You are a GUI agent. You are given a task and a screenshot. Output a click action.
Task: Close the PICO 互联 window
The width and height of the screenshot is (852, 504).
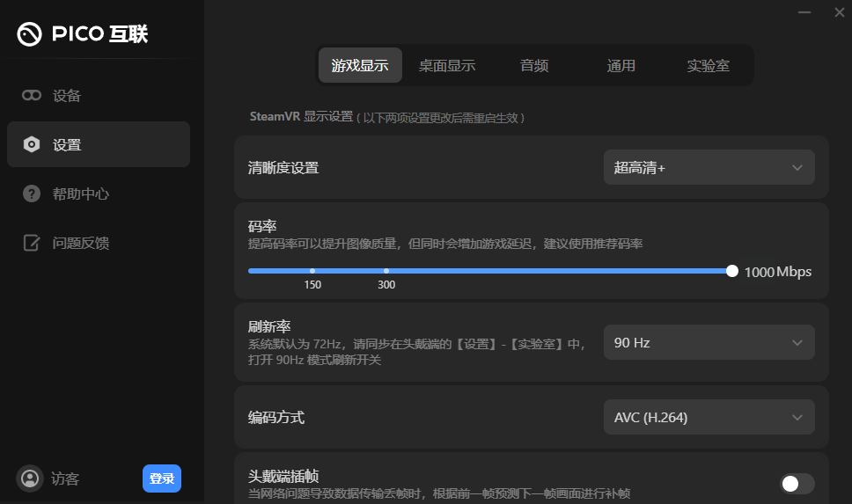(x=838, y=12)
